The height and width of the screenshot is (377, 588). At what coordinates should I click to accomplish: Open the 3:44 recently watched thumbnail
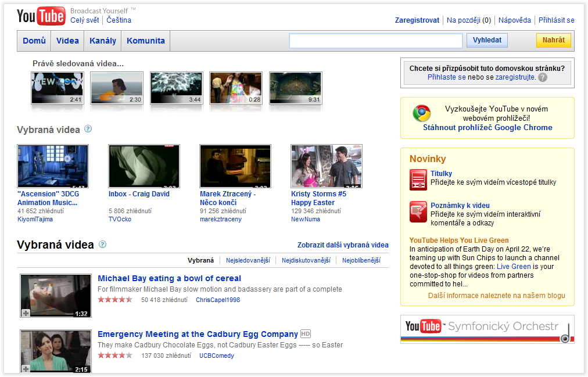(x=176, y=88)
